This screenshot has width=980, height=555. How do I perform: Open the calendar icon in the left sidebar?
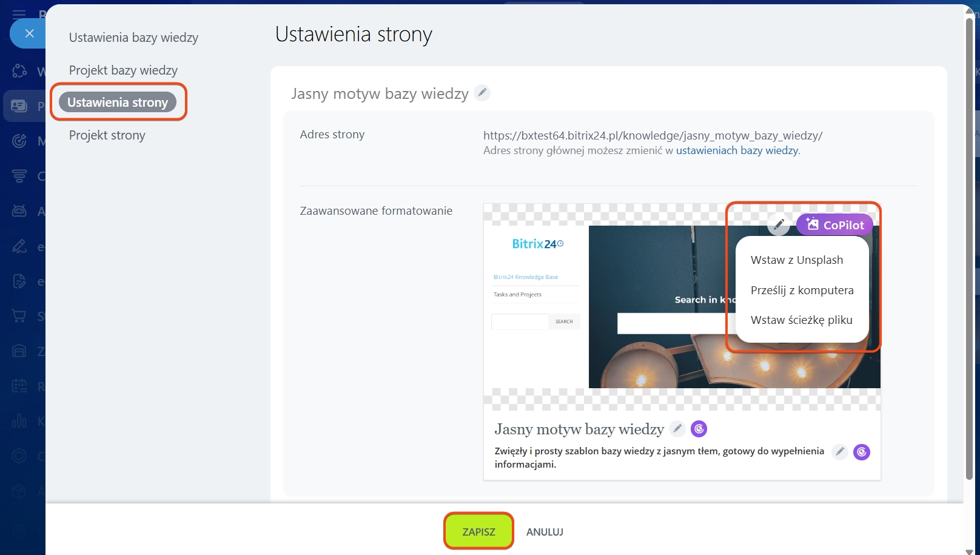19,386
